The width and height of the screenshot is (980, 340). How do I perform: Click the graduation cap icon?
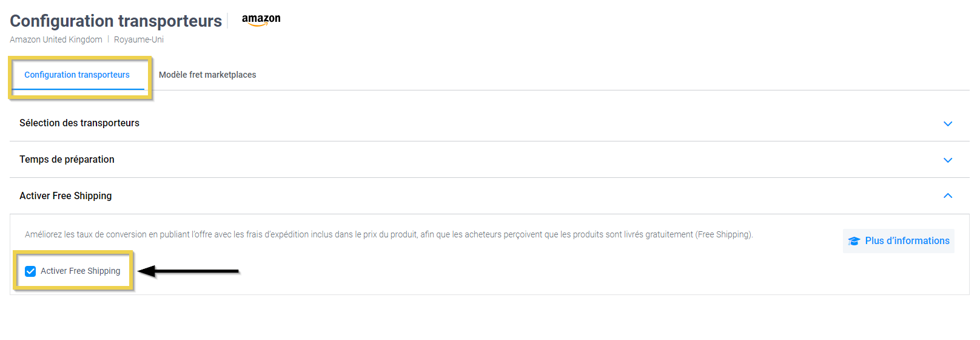[x=854, y=241]
